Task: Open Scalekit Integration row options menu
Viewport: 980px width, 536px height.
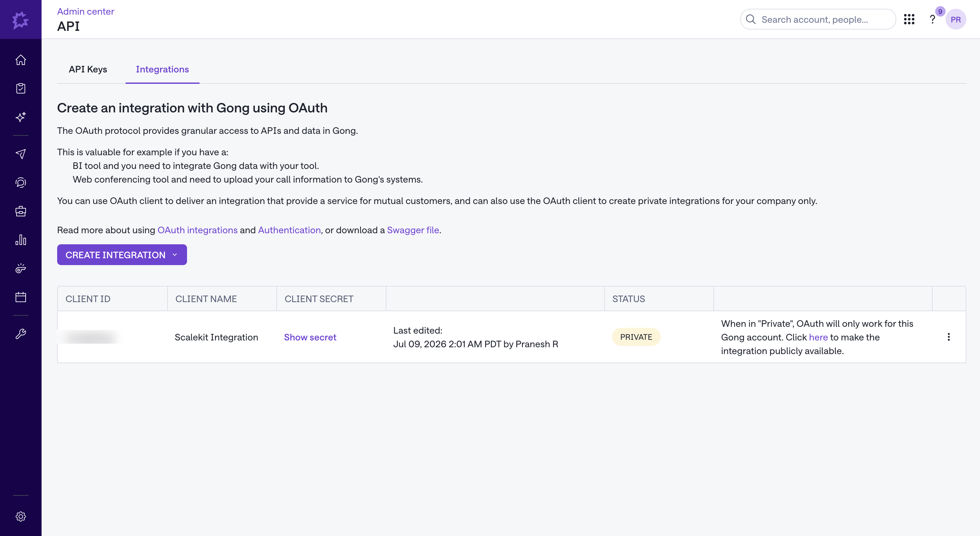Action: (949, 337)
